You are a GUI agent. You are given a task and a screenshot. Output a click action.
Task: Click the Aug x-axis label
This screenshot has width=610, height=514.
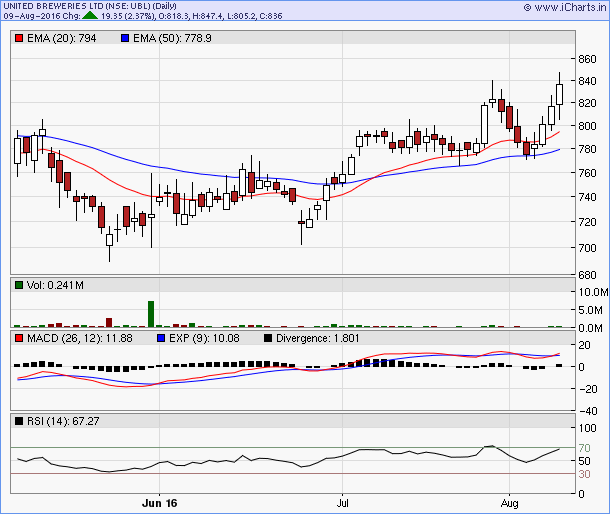tap(510, 503)
